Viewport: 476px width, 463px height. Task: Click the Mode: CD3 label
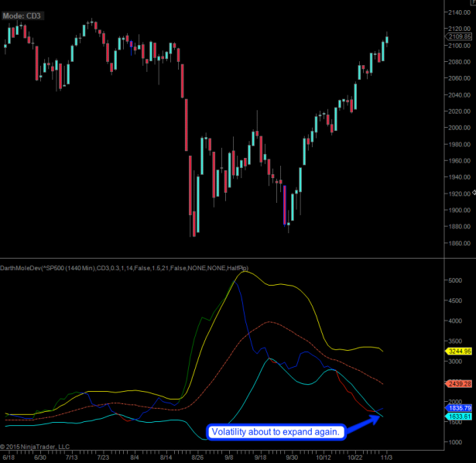pyautogui.click(x=24, y=16)
